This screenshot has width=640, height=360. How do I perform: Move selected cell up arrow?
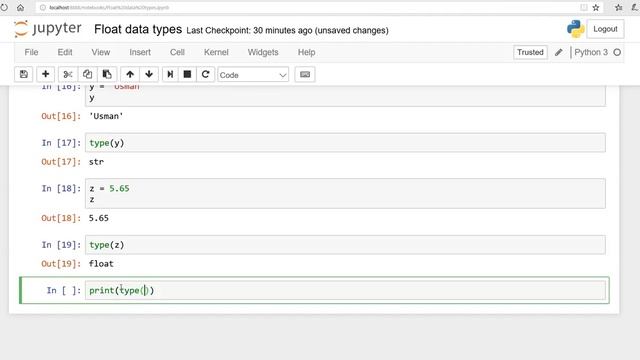pyautogui.click(x=130, y=75)
